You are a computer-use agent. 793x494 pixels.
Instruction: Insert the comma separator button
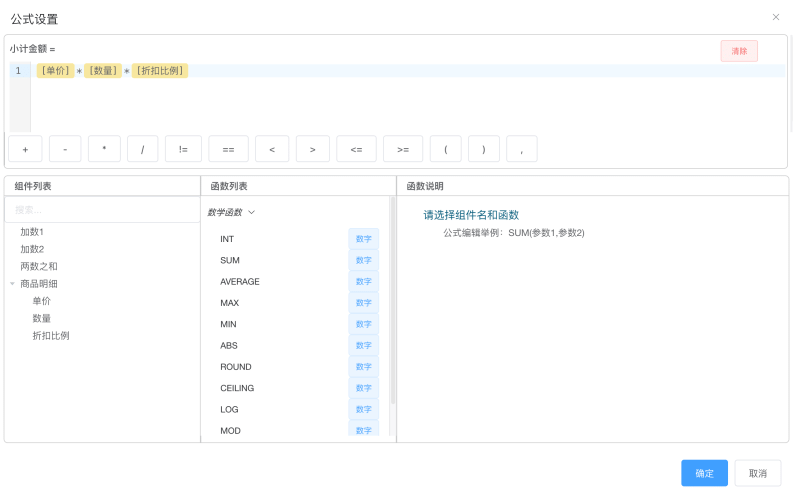pos(522,149)
